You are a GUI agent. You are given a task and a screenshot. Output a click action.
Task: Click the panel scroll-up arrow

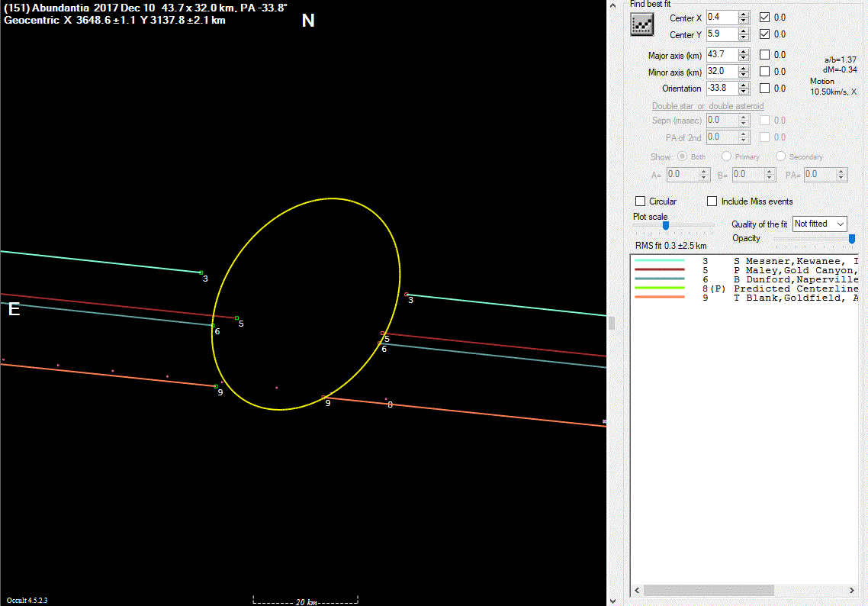[x=612, y=5]
